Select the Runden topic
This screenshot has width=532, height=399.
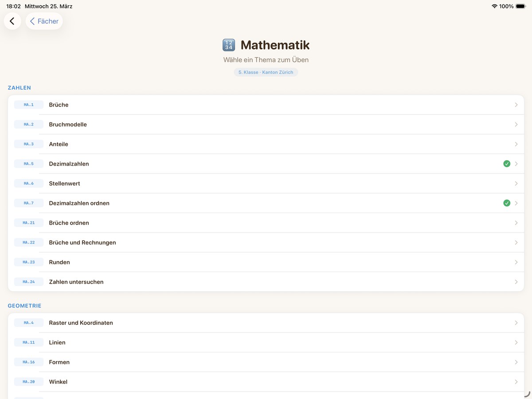(266, 262)
